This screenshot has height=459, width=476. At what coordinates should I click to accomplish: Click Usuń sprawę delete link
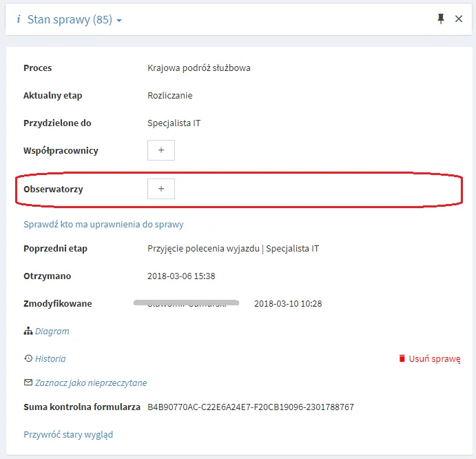coord(435,359)
